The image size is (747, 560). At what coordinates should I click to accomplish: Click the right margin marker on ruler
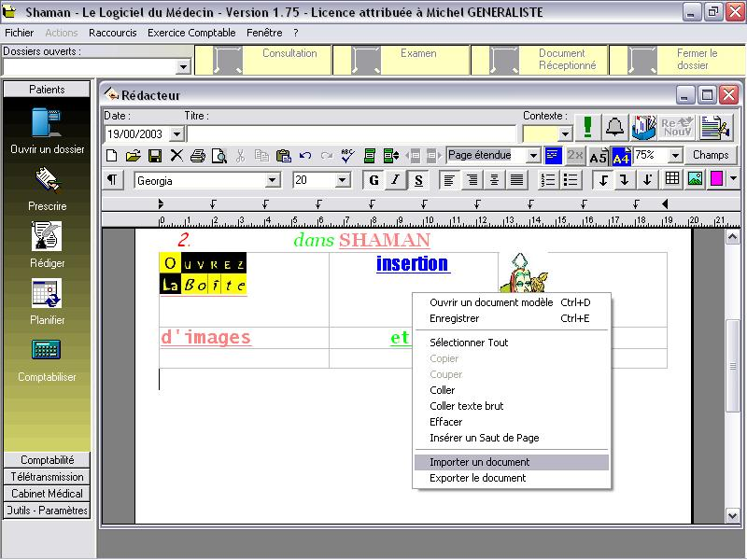pyautogui.click(x=665, y=204)
